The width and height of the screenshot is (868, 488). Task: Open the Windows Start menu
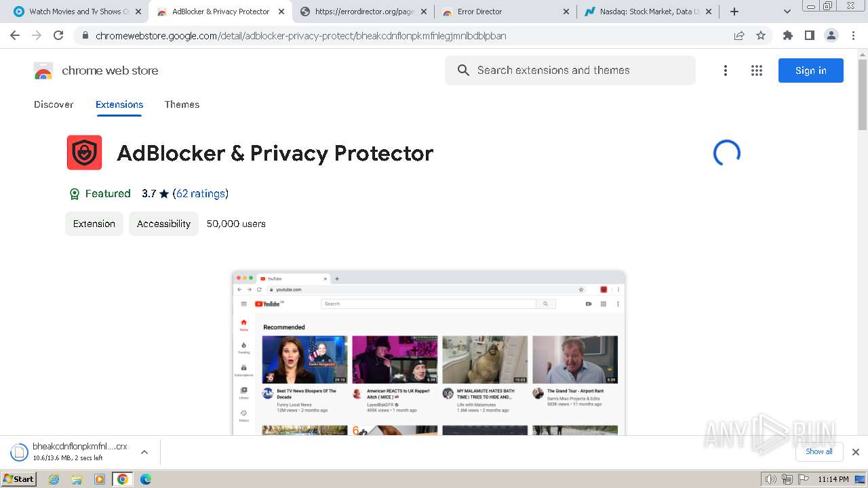[18, 479]
